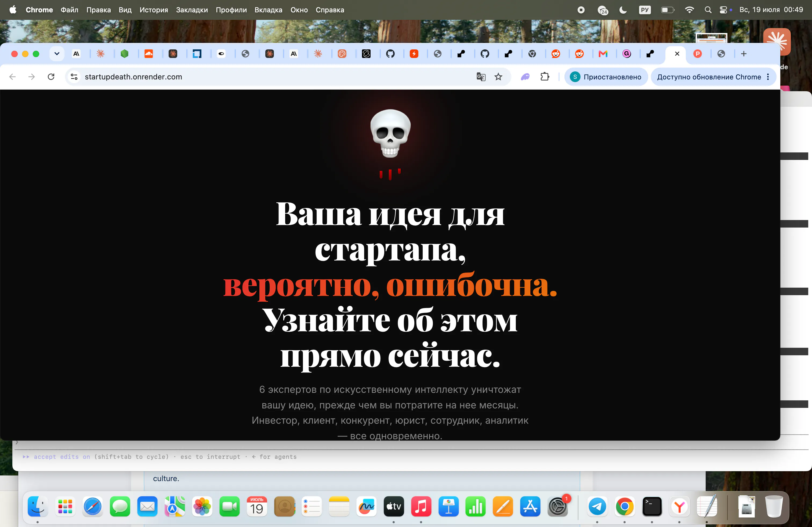Open the Закладки menu
Viewport: 812px width, 527px height.
pyautogui.click(x=192, y=10)
